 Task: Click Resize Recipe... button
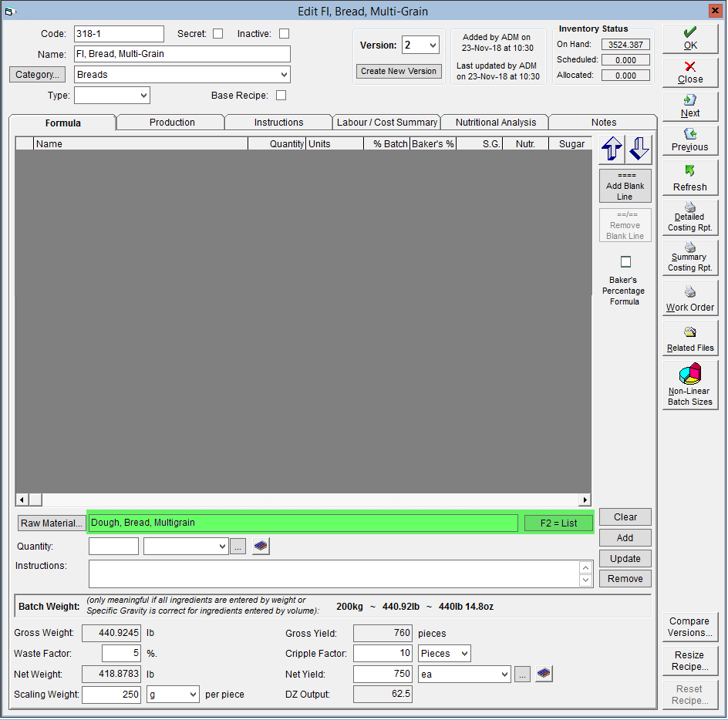point(690,661)
